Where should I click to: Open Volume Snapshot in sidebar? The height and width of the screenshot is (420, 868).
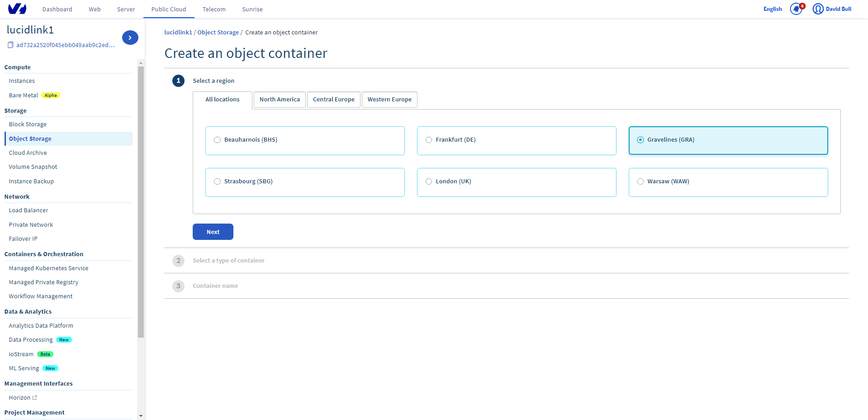(x=33, y=167)
